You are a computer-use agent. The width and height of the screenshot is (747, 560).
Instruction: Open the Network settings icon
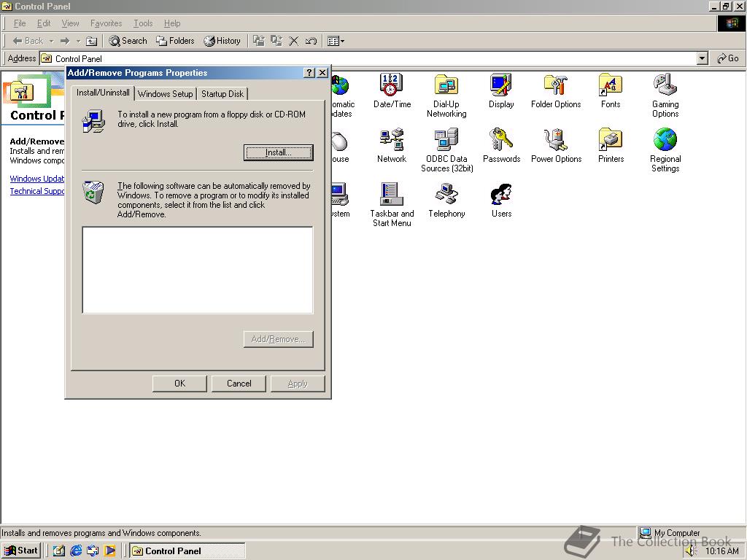(392, 140)
